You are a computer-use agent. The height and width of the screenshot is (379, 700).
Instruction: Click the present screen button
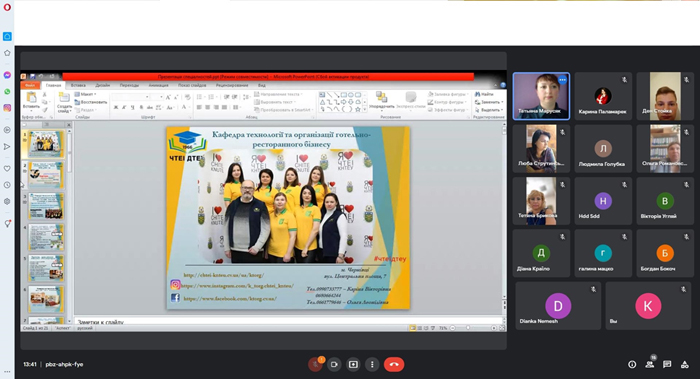point(353,365)
